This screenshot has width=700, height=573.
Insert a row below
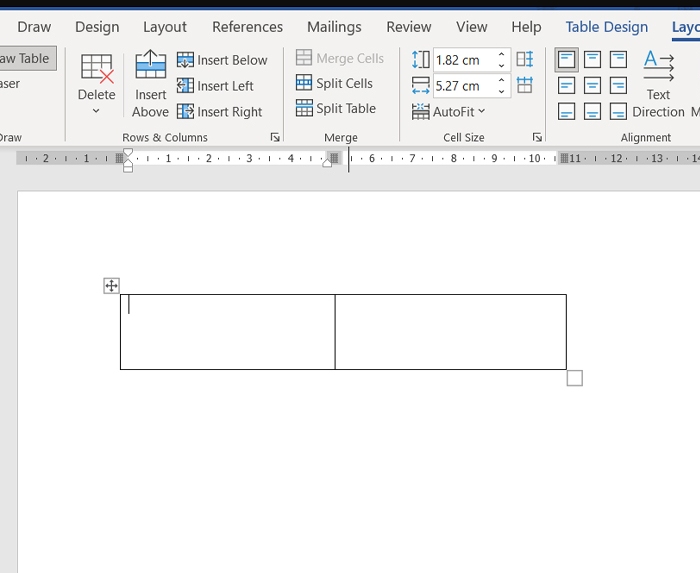tap(222, 60)
